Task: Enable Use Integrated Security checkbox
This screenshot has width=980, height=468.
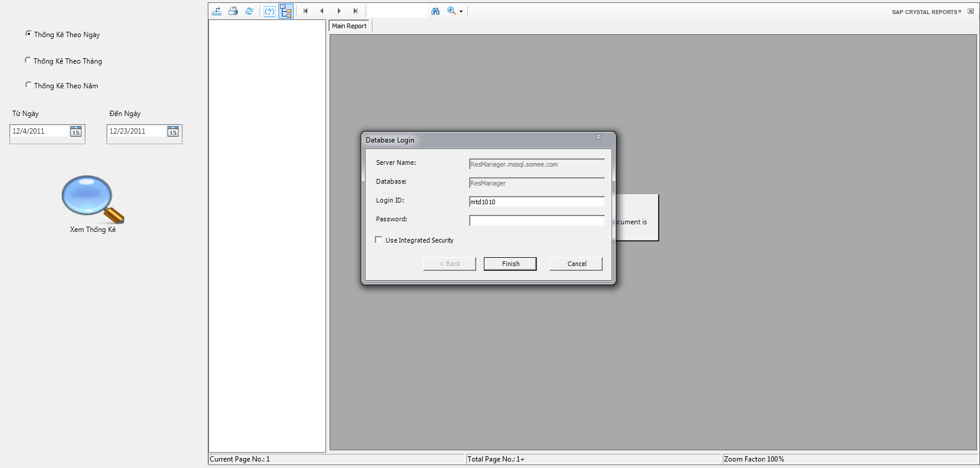Action: 378,240
